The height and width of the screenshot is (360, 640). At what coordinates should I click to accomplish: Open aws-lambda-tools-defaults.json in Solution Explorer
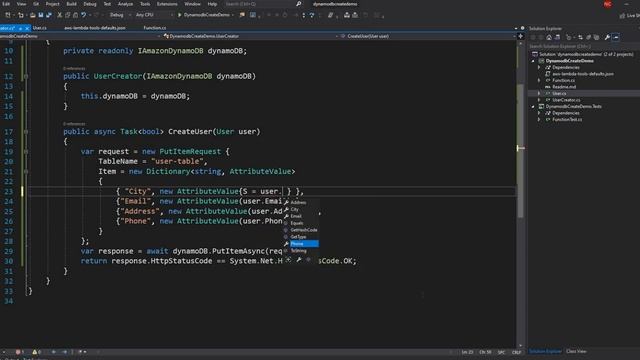[x=582, y=74]
